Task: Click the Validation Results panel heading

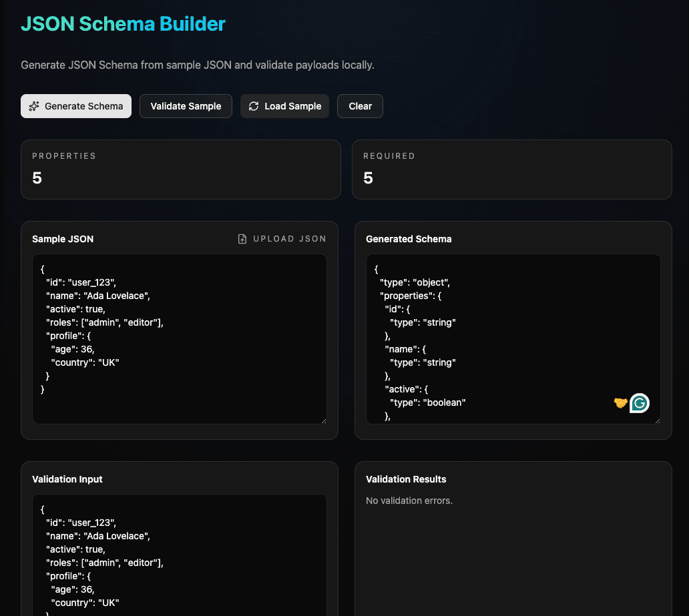Action: 406,479
